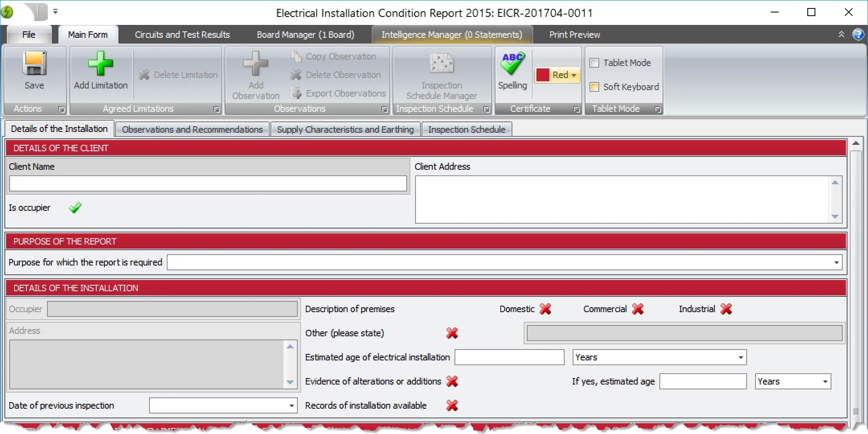This screenshot has width=868, height=434.
Task: Click the Copy Observation icon
Action: tap(296, 56)
